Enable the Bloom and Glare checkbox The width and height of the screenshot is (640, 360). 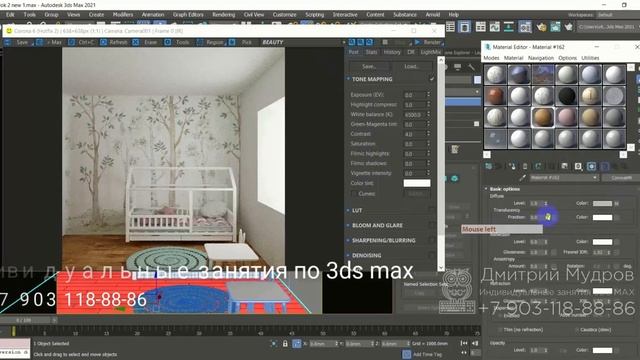click(432, 225)
